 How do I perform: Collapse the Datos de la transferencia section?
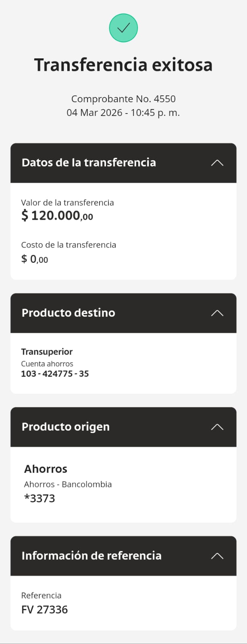click(x=217, y=163)
